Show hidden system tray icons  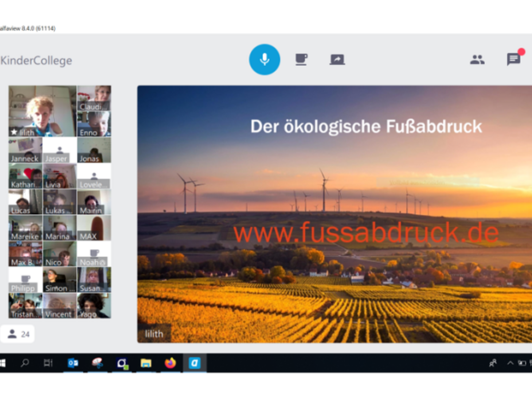pyautogui.click(x=510, y=364)
